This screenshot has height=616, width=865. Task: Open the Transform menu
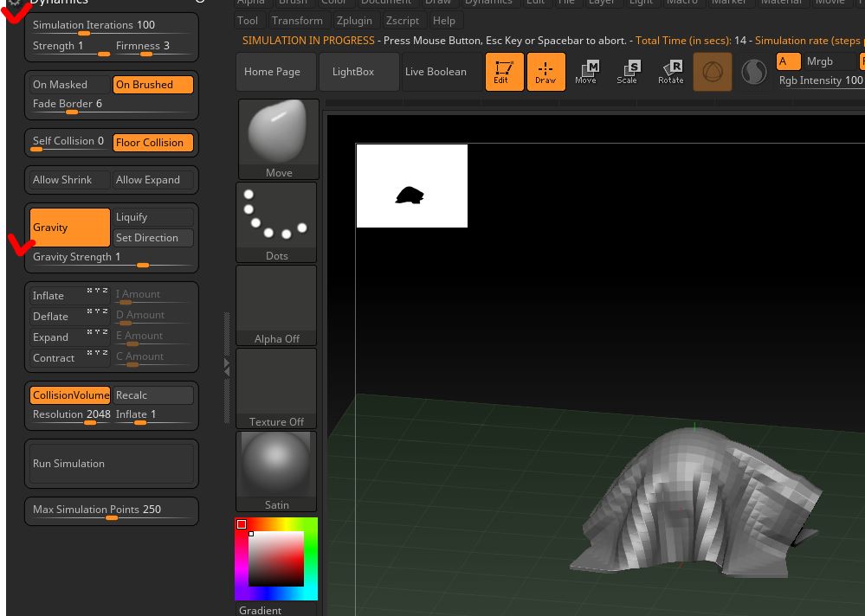pos(297,21)
